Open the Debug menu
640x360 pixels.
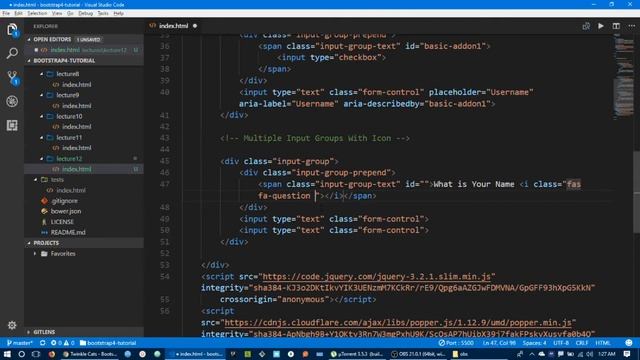tap(85, 13)
